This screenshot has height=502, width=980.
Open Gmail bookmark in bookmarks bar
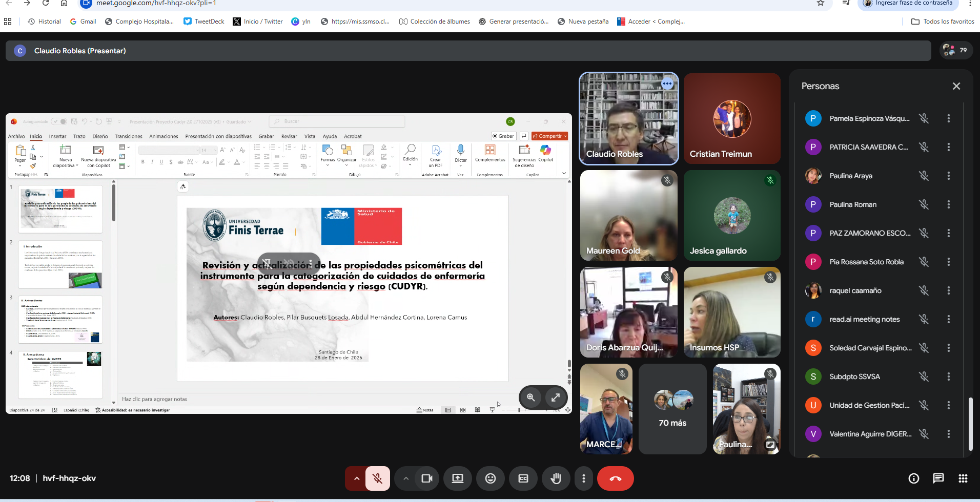[83, 22]
